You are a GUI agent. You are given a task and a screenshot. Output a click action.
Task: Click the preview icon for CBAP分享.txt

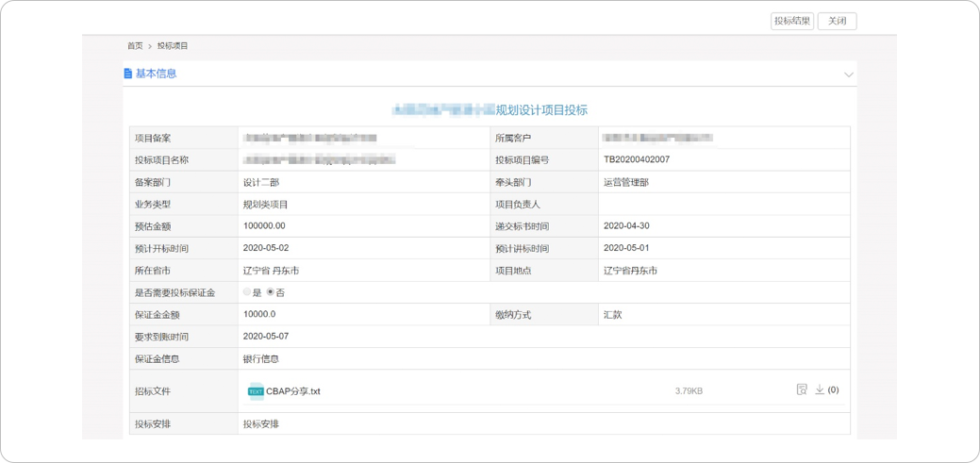(x=802, y=389)
